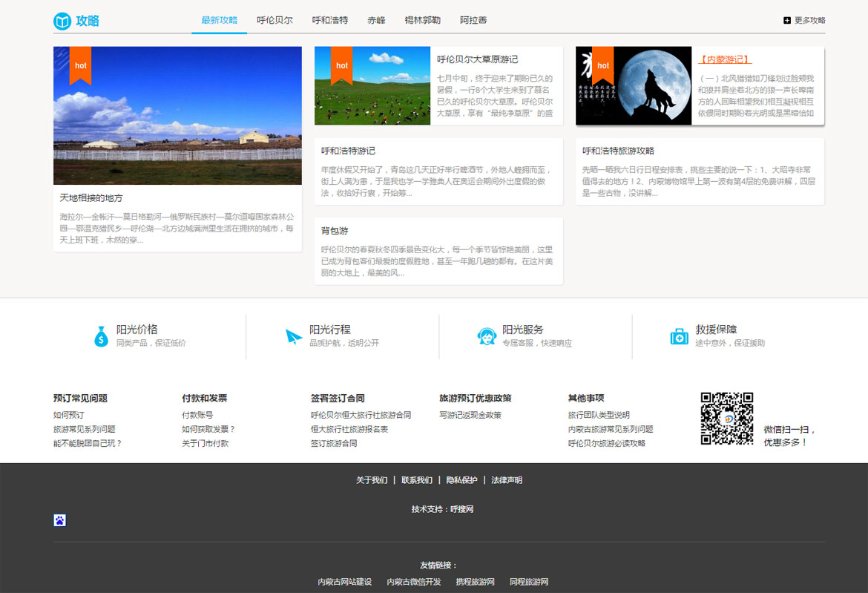The height and width of the screenshot is (593, 868).
Task: Click the first aid kit 救援保障 icon
Action: (x=679, y=336)
